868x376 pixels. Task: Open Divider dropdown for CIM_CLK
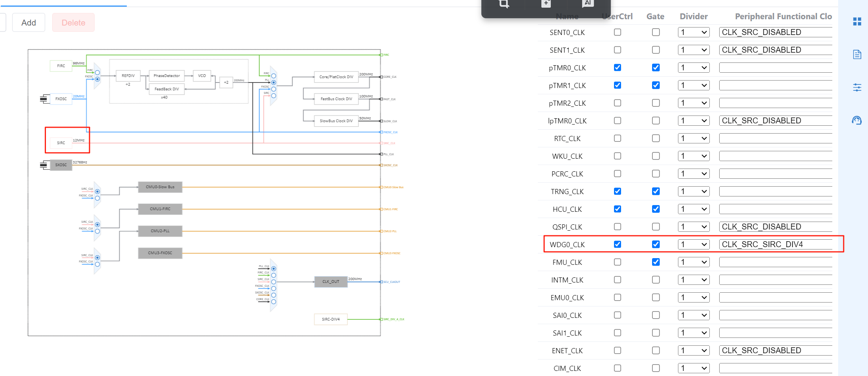click(694, 368)
